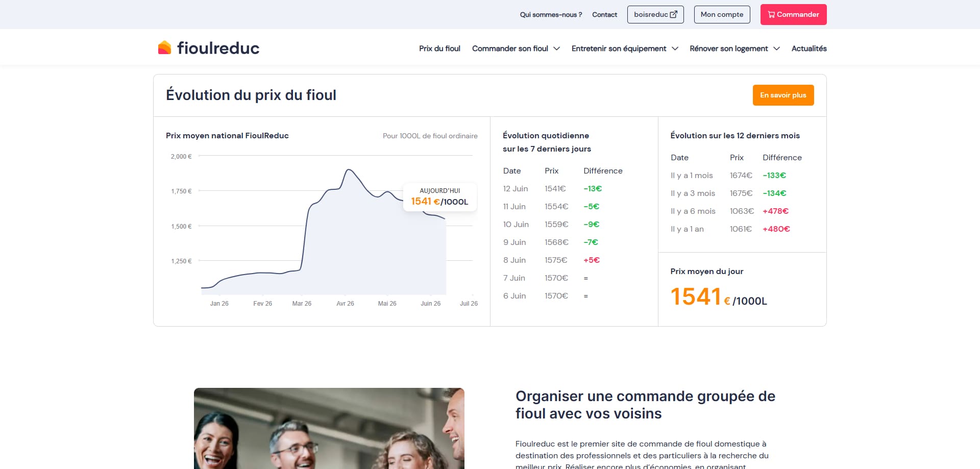Image resolution: width=980 pixels, height=469 pixels.
Task: Click Il y a 1 mois row label
Action: pos(692,176)
